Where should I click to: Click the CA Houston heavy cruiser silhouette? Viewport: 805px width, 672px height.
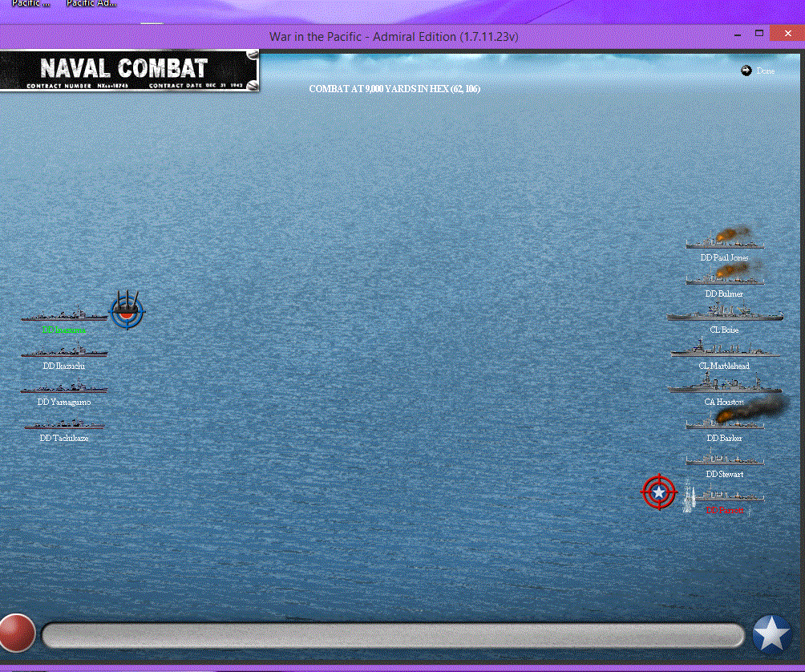[725, 383]
